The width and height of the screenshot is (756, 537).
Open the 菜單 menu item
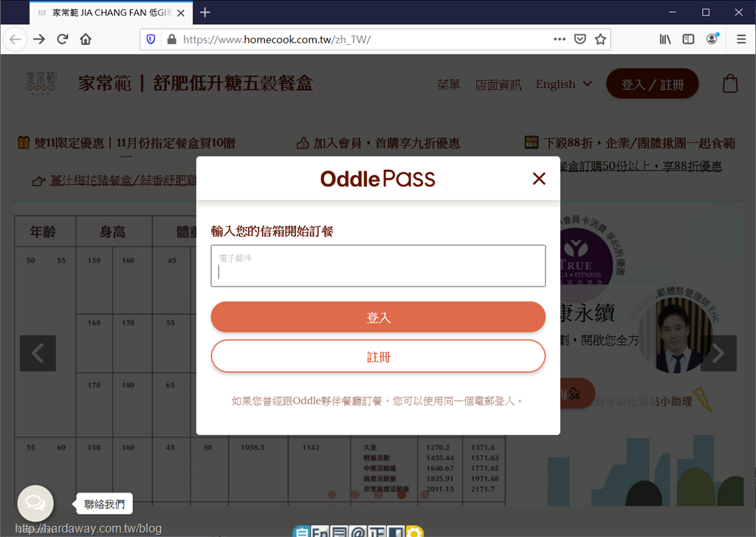coord(448,85)
